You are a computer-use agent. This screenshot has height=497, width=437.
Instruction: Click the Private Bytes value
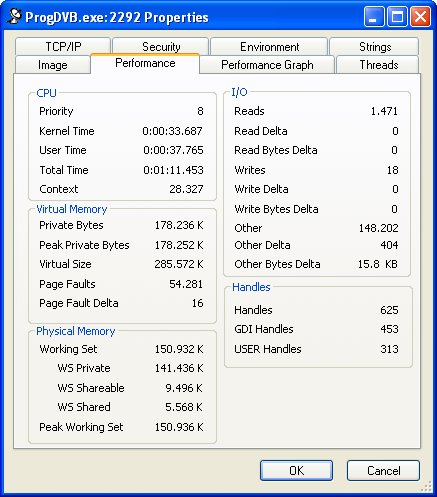(179, 225)
